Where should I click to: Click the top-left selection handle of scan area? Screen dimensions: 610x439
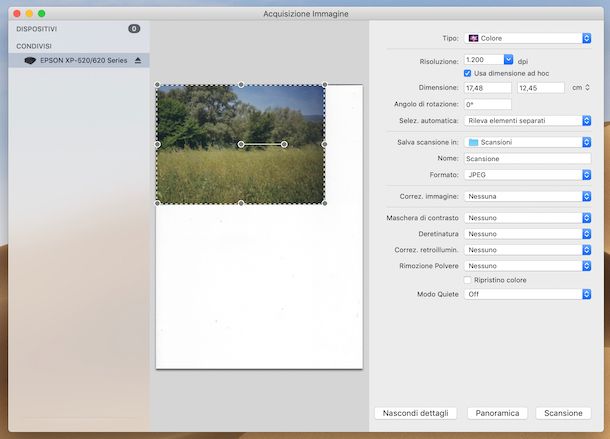157,84
